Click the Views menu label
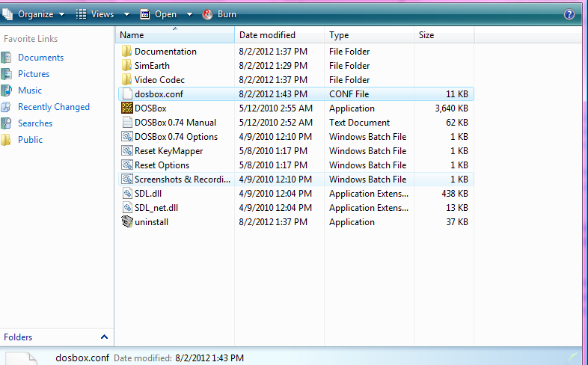 pos(102,14)
